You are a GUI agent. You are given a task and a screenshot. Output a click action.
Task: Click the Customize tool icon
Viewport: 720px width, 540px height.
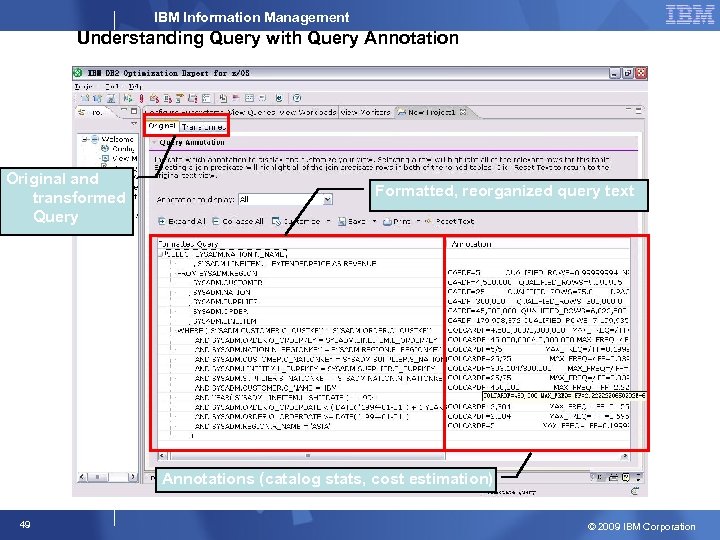click(x=276, y=221)
